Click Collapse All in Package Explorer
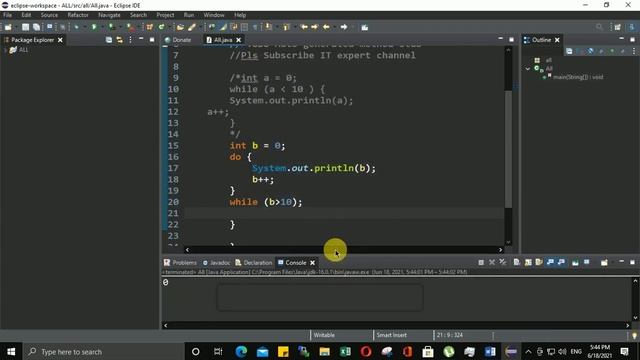The width and height of the screenshot is (640, 360). click(109, 40)
